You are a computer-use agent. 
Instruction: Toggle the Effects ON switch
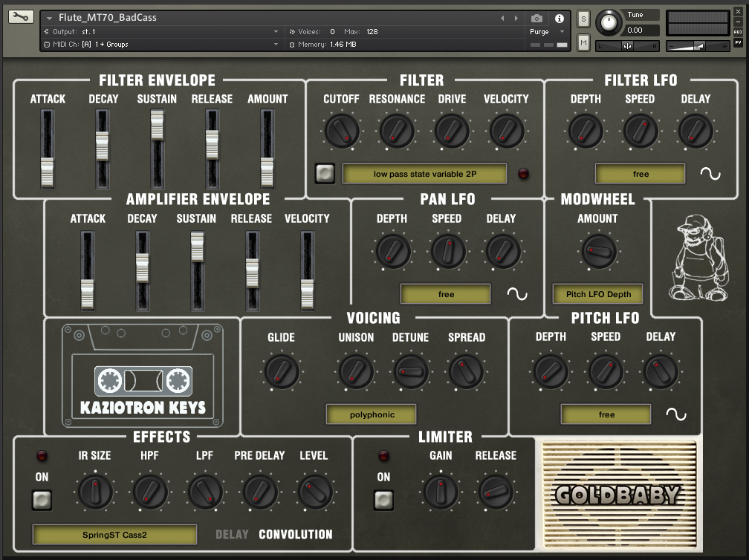(x=42, y=500)
